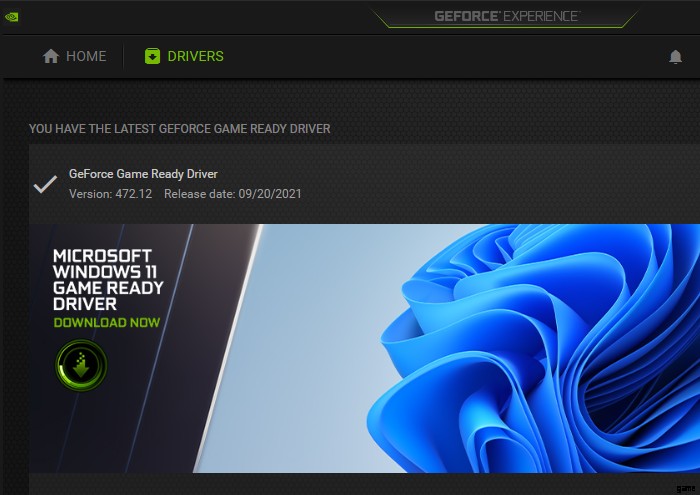This screenshot has width=700, height=495.
Task: Click the Home house icon
Action: 51,56
